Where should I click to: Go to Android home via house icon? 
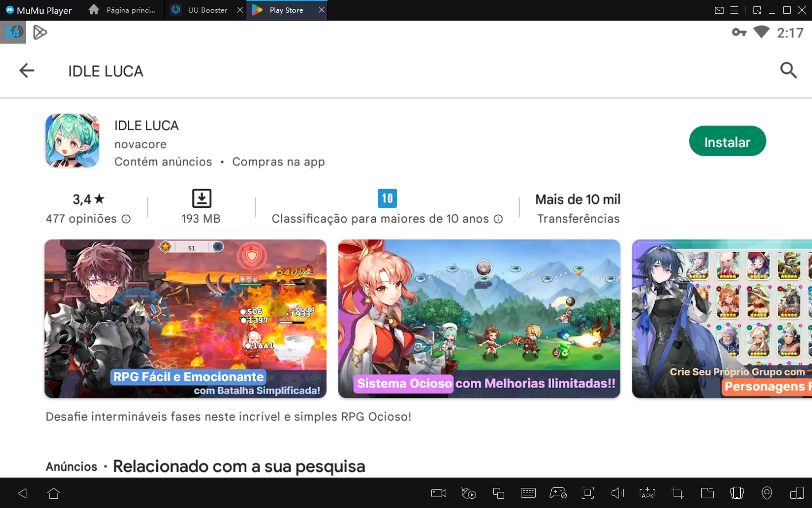[54, 493]
